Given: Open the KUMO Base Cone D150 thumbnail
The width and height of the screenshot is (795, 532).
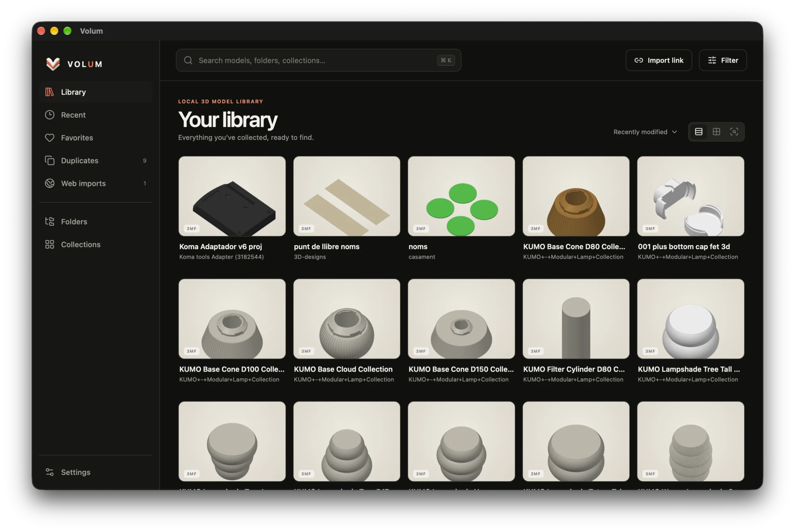Looking at the screenshot, I should [461, 319].
